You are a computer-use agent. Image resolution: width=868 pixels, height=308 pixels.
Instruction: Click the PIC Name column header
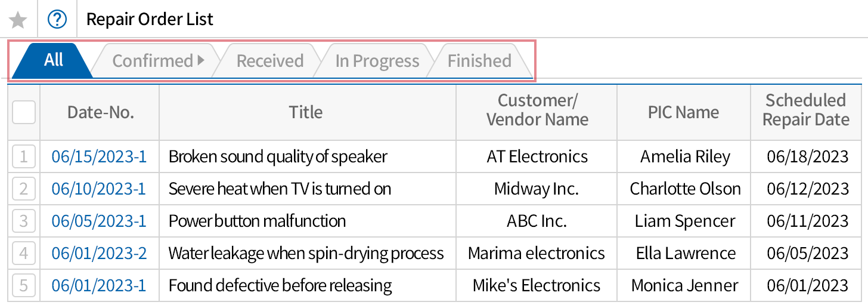(683, 112)
